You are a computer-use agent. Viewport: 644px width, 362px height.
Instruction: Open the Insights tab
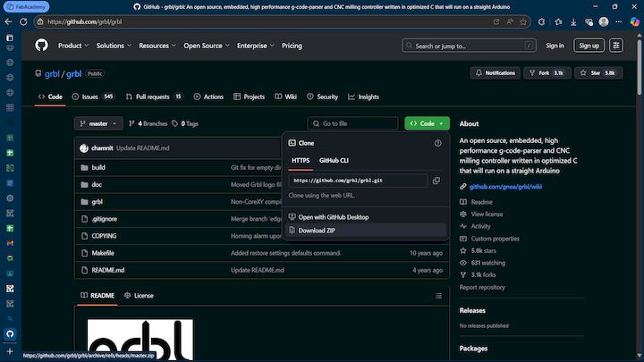pyautogui.click(x=363, y=97)
